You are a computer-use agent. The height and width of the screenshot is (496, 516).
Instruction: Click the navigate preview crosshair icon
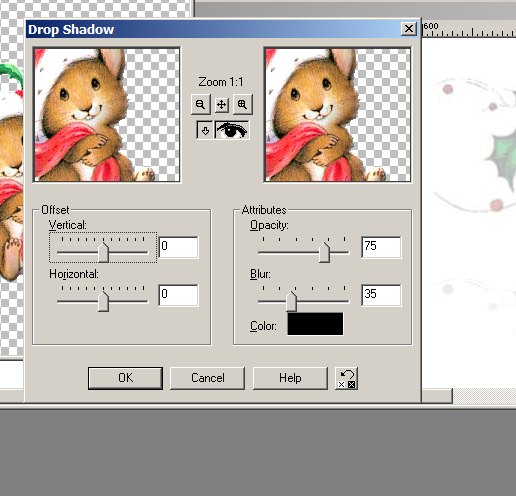221,104
